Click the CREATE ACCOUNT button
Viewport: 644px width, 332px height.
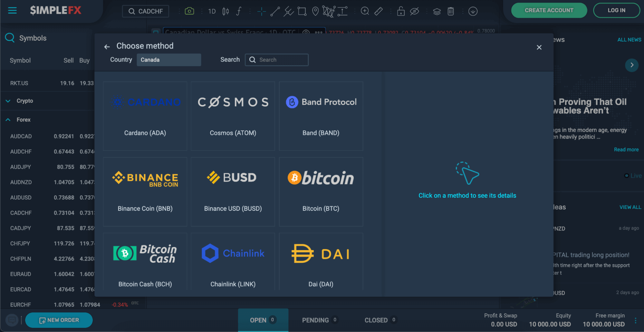click(549, 10)
